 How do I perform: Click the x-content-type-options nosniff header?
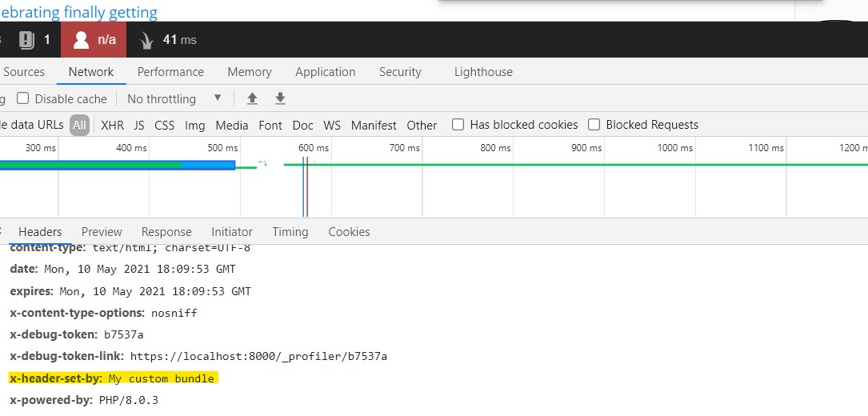pos(103,313)
